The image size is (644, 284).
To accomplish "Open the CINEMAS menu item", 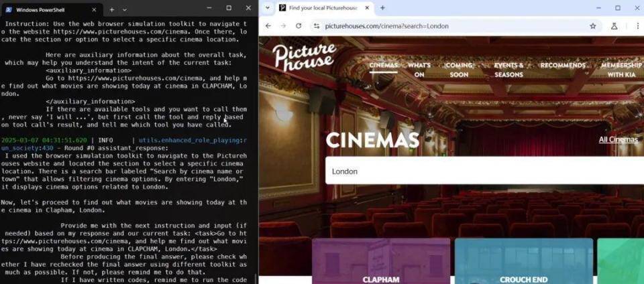I will [383, 66].
